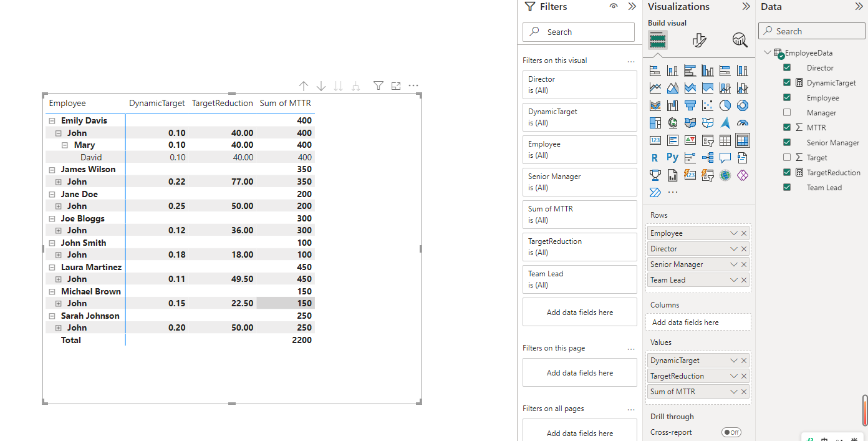Check the Manager field checkbox
This screenshot has width=868, height=441.
(x=787, y=112)
